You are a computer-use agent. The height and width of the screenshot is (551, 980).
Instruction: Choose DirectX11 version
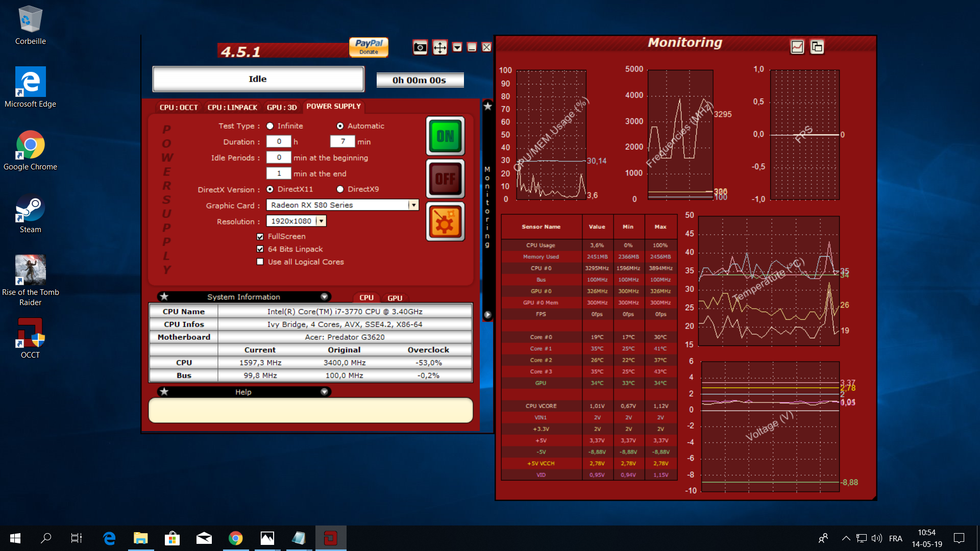tap(270, 189)
